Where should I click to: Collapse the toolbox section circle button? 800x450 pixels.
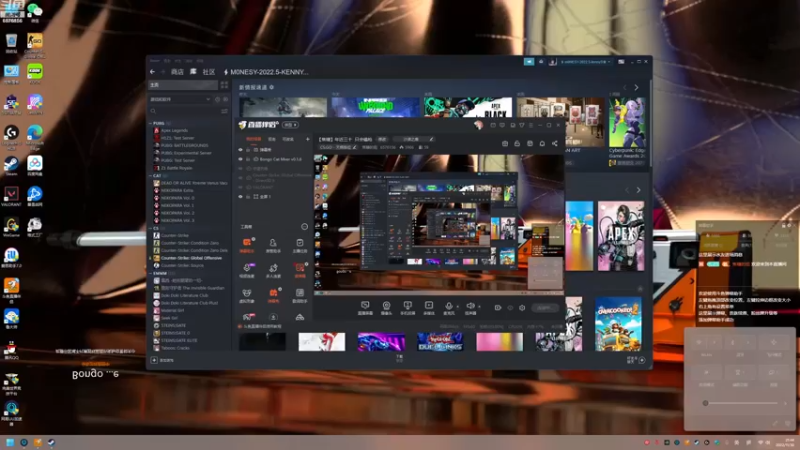pyautogui.click(x=305, y=227)
